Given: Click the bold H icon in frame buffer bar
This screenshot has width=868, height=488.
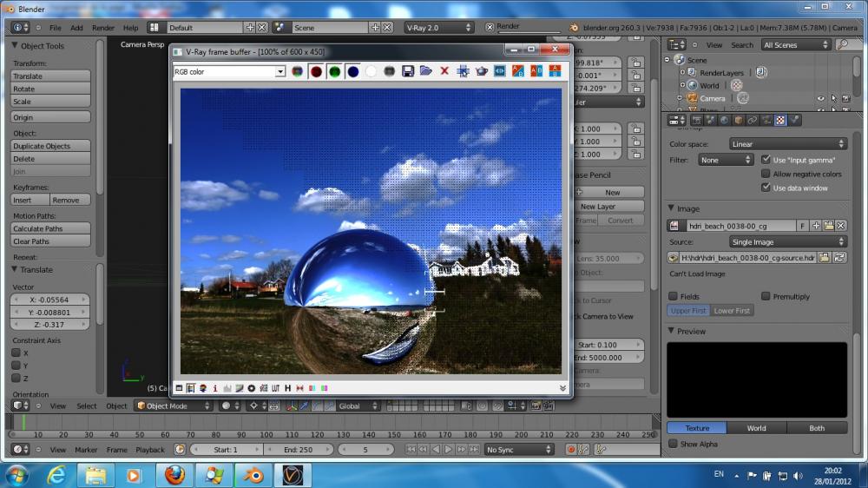Looking at the screenshot, I should (x=288, y=388).
